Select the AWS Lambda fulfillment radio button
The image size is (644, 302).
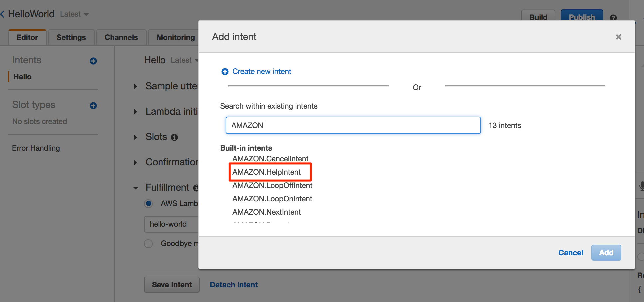pyautogui.click(x=148, y=203)
